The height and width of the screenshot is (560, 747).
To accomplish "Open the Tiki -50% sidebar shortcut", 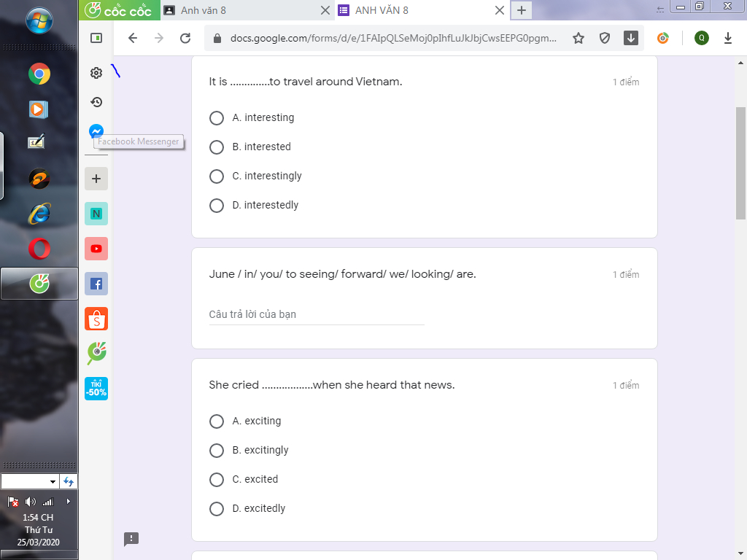I will [x=96, y=389].
